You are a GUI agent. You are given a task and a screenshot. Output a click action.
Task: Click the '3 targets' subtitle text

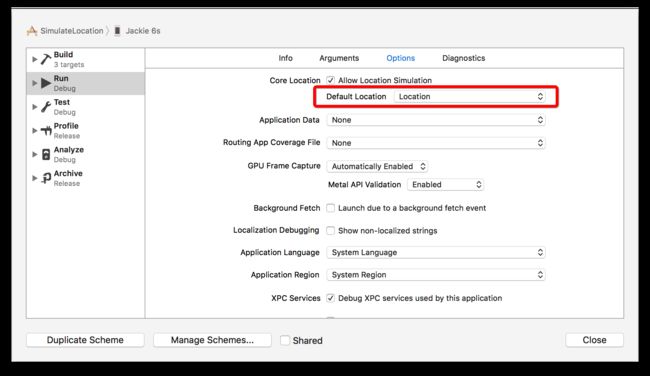(69, 65)
